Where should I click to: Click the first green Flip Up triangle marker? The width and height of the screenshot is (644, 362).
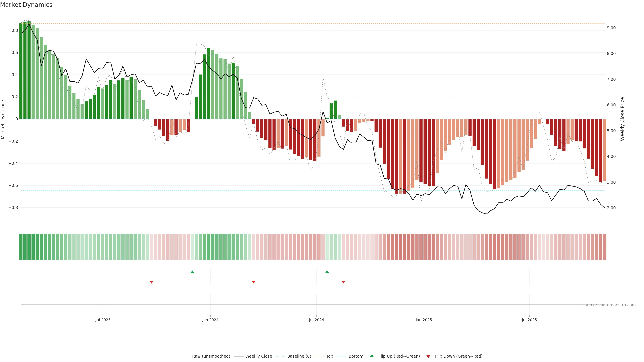tap(192, 272)
